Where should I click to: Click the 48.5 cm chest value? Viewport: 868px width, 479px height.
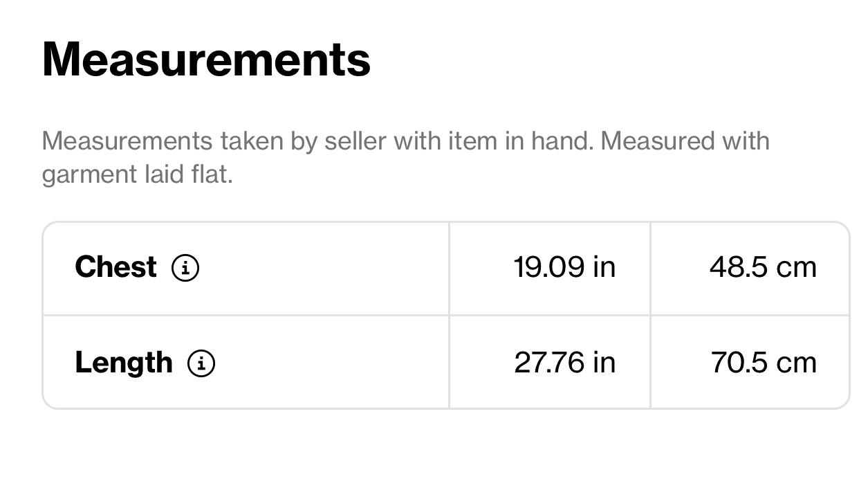[763, 267]
